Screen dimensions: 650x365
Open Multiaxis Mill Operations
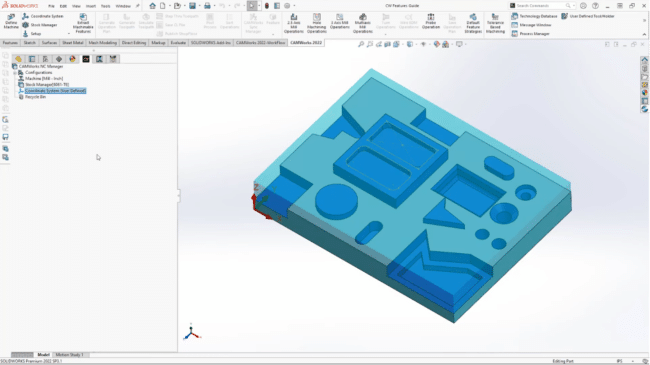point(363,23)
